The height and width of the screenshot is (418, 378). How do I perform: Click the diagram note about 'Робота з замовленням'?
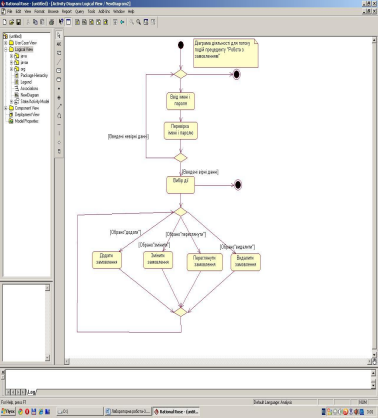226,53
